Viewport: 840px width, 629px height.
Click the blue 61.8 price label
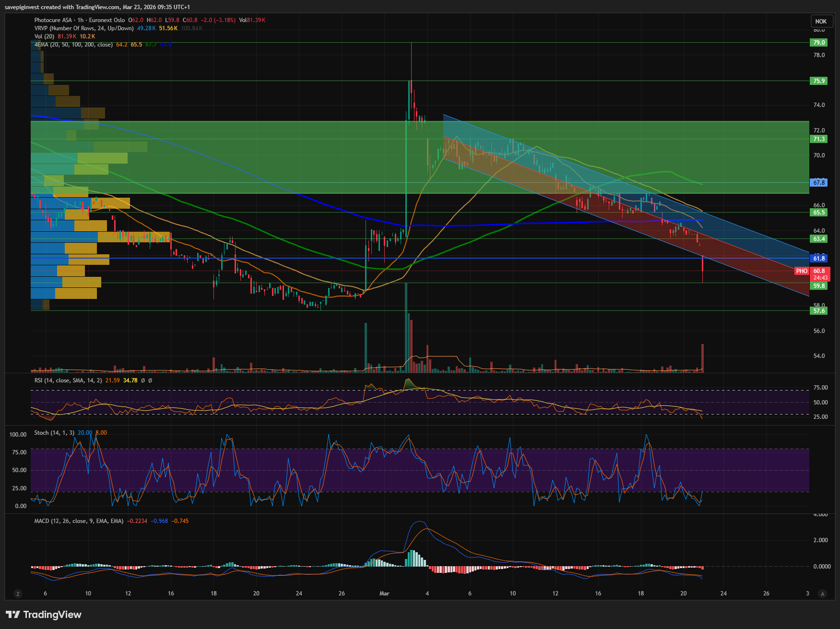[819, 259]
